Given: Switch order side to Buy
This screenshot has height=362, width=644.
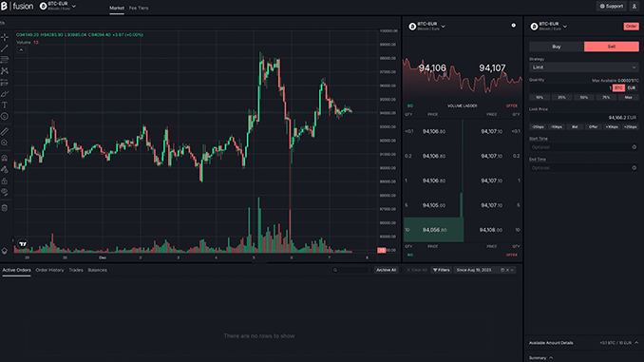Looking at the screenshot, I should point(557,47).
